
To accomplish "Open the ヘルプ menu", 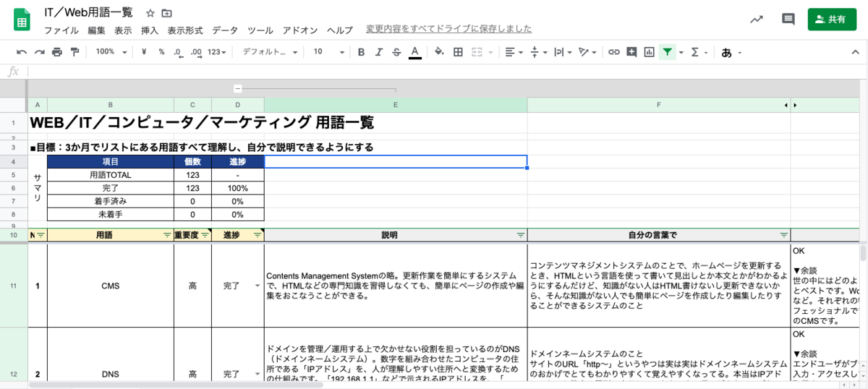I will point(340,30).
